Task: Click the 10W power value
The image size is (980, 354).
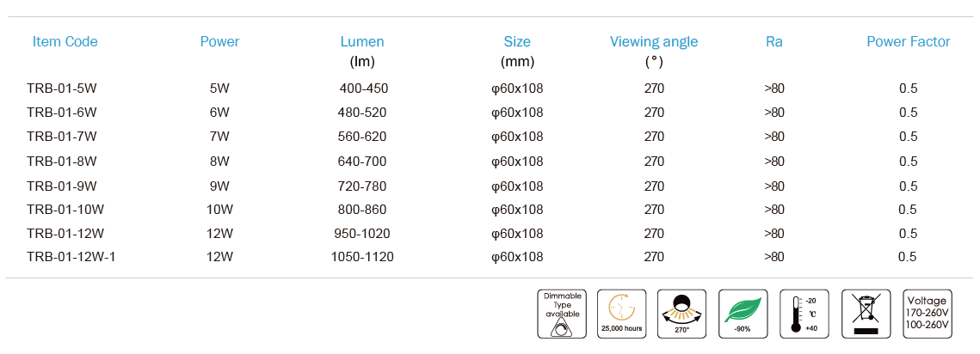Action: tap(219, 210)
